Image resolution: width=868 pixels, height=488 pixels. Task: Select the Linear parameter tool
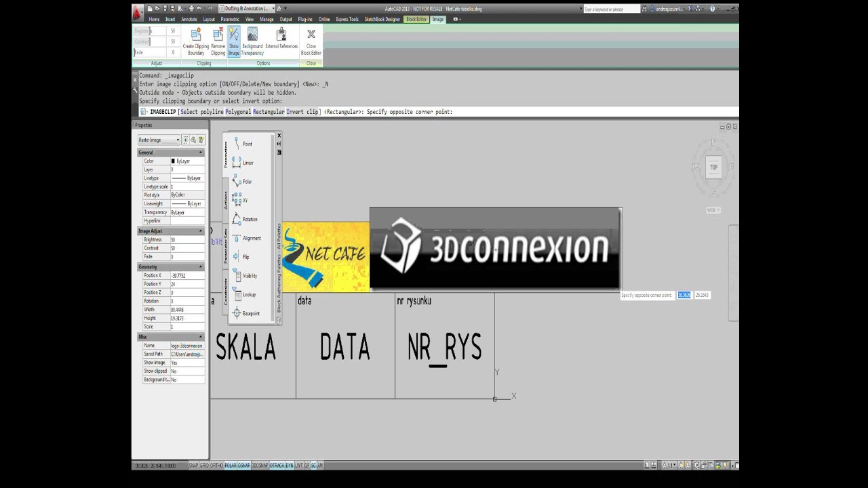(x=243, y=163)
